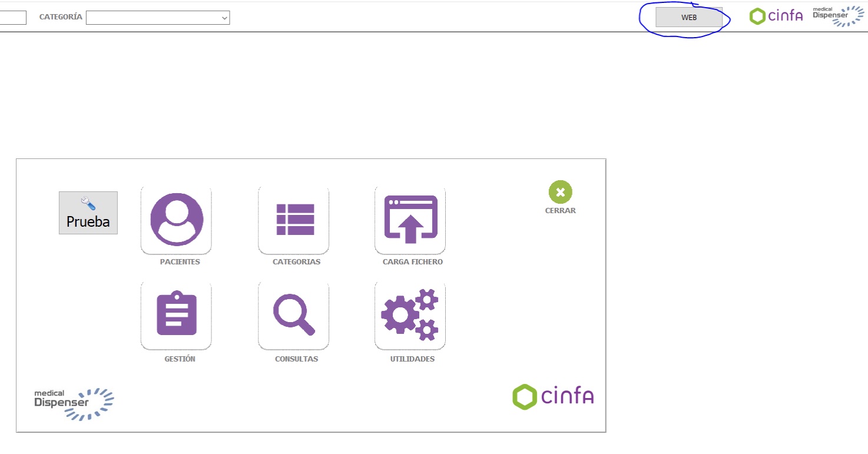Click Medical Dispenser logo in menu panel
The image size is (868, 454).
point(74,403)
